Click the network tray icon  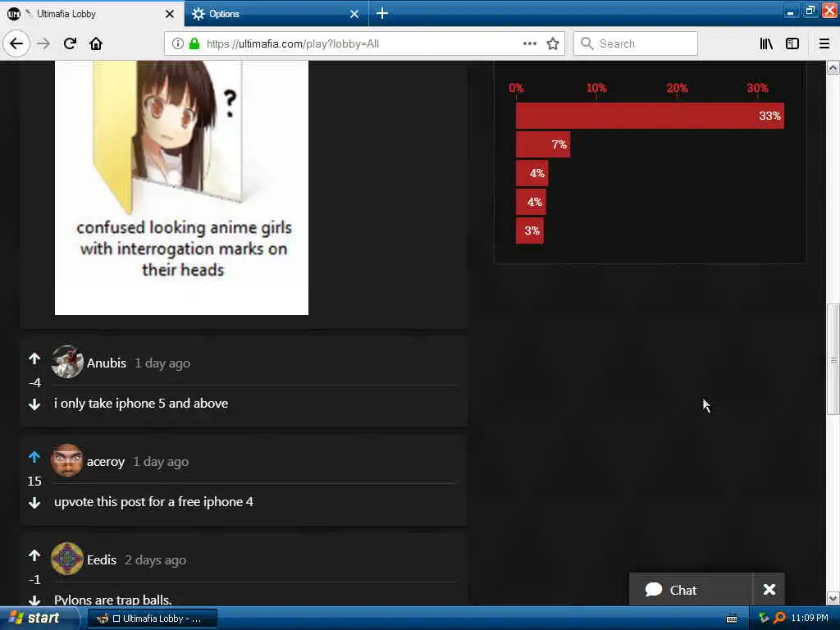tap(764, 619)
